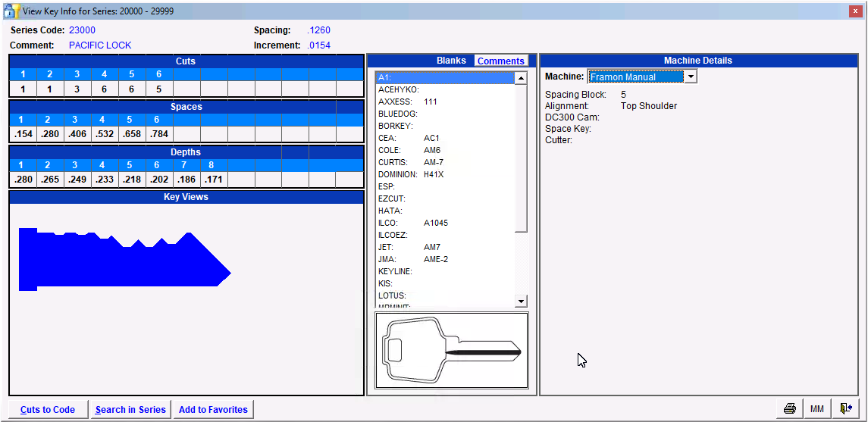Toggle MM units button
This screenshot has width=868, height=422.
(816, 409)
